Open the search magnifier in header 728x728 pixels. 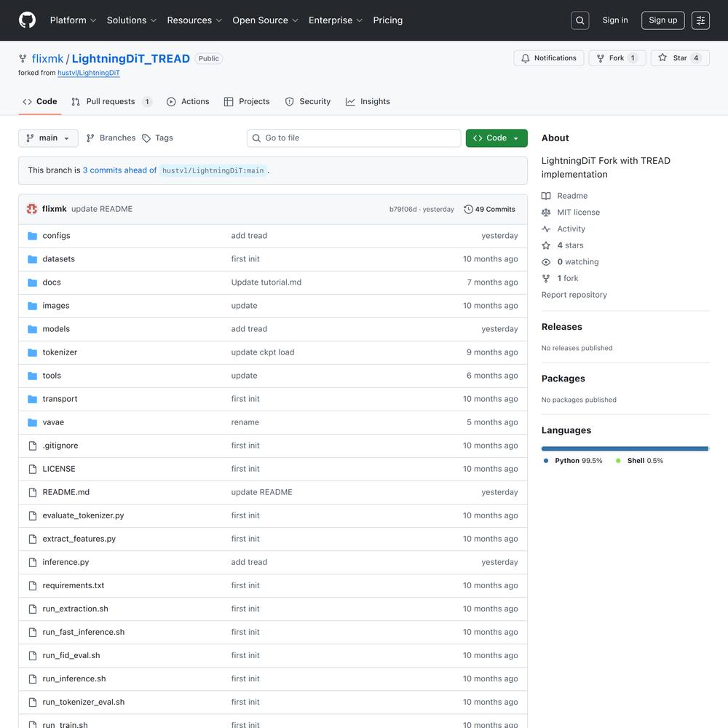tap(580, 20)
